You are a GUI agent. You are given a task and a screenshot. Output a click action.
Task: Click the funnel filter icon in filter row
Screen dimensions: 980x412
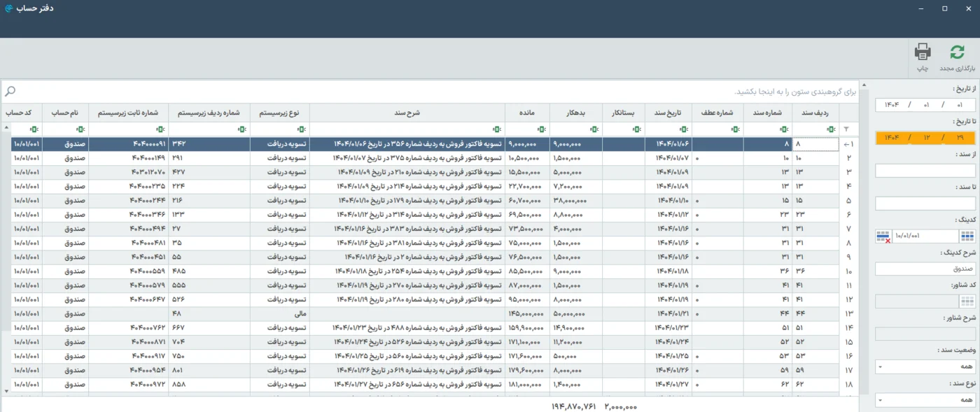tap(846, 129)
